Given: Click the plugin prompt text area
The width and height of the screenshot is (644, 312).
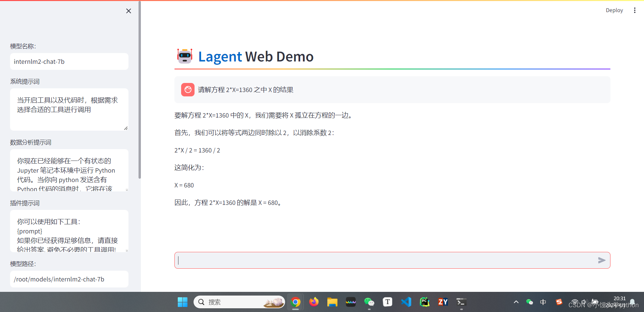Looking at the screenshot, I should [69, 231].
